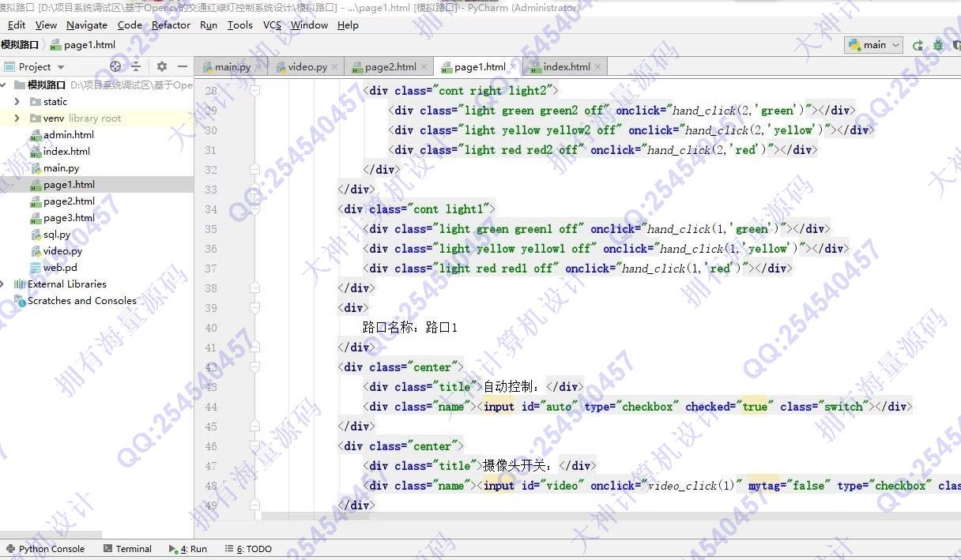Screen dimensions: 961x560
Task: Fold the code block at line 42
Action: [x=254, y=367]
